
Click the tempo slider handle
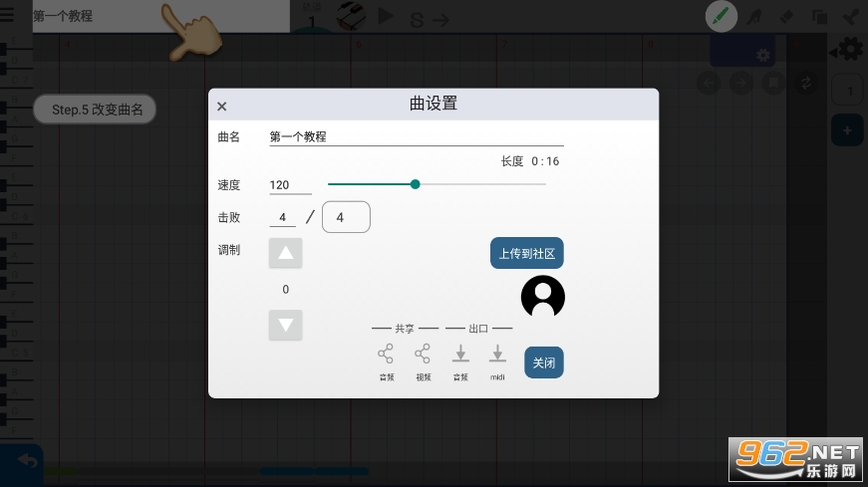point(416,184)
